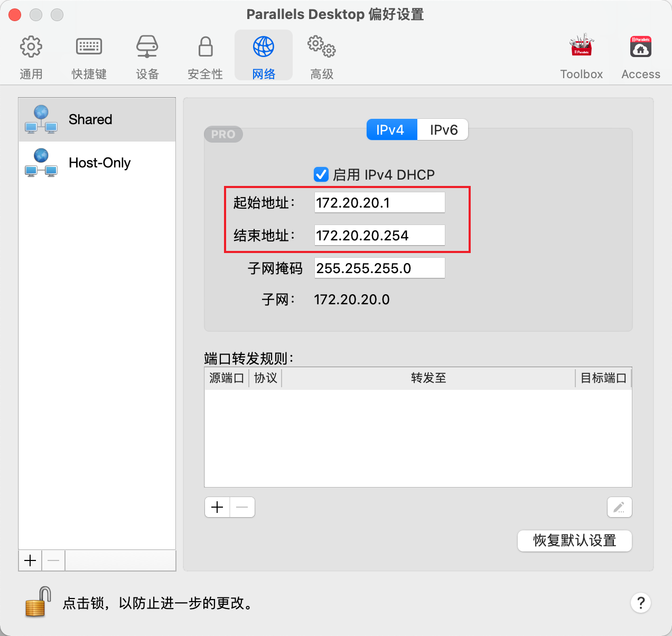Click the 子网掩码 subnet mask field
672x636 pixels.
(380, 268)
